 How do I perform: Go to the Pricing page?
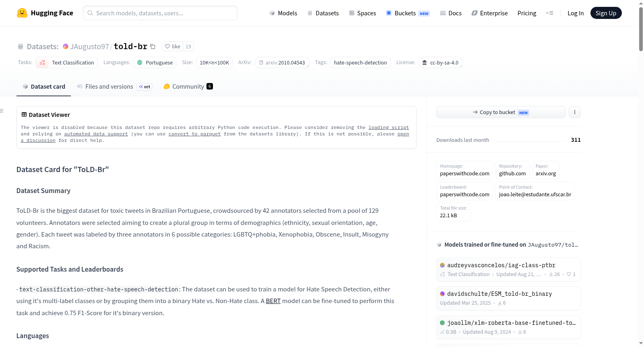pyautogui.click(x=527, y=13)
